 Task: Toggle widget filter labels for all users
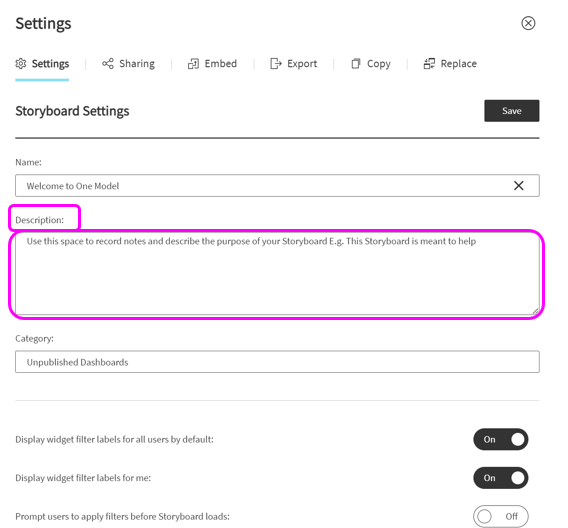501,439
